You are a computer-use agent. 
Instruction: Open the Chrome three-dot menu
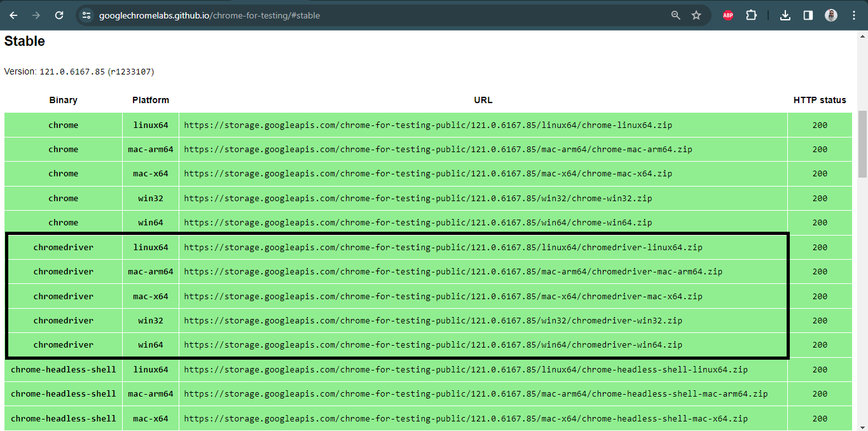[x=853, y=15]
